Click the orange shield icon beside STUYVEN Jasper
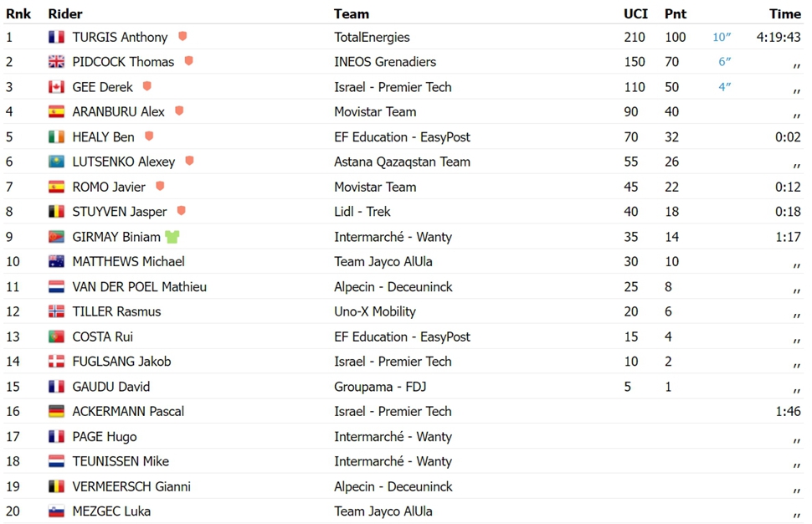This screenshot has height=524, width=812. point(182,211)
